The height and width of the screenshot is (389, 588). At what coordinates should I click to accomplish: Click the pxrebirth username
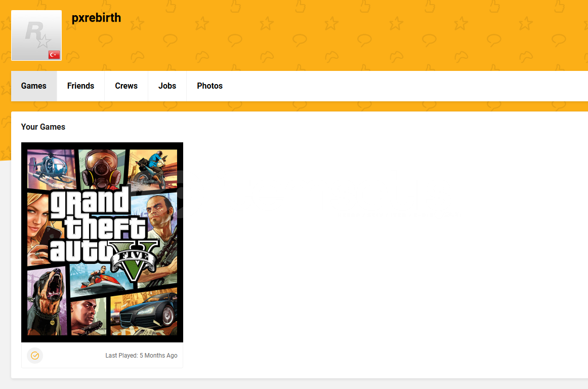pyautogui.click(x=96, y=18)
